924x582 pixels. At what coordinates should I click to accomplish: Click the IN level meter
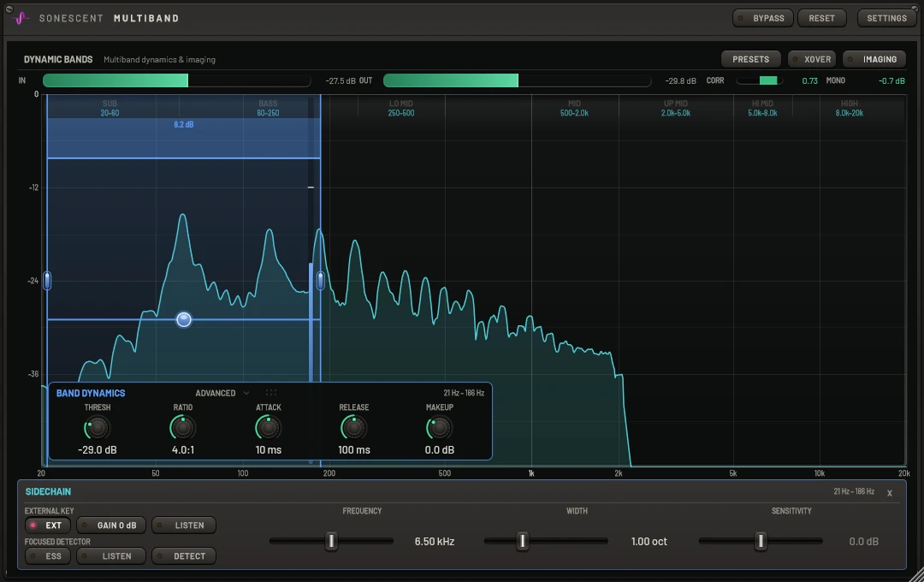point(176,80)
